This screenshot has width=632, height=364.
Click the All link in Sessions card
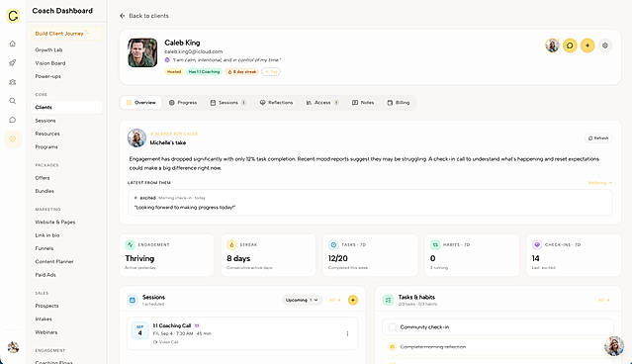(335, 300)
